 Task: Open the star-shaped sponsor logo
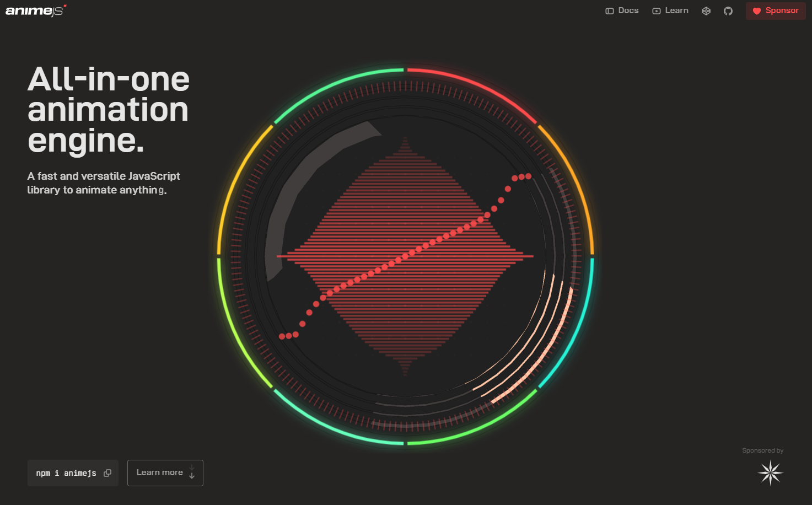coord(770,473)
